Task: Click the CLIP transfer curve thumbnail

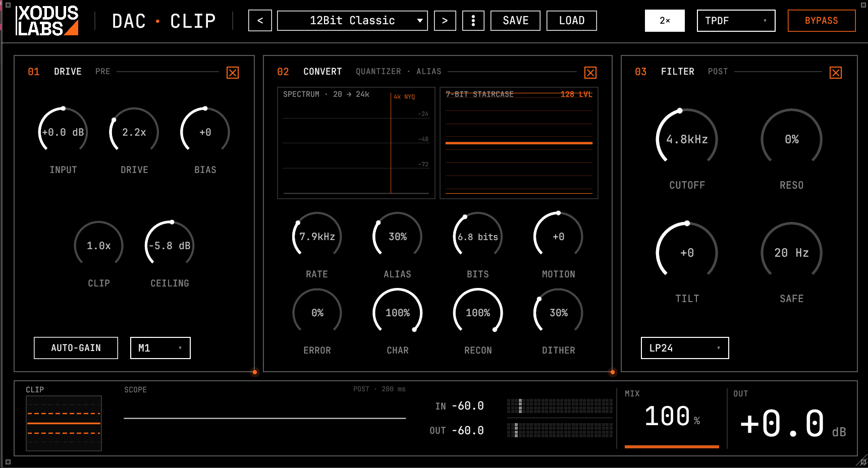Action: click(64, 423)
